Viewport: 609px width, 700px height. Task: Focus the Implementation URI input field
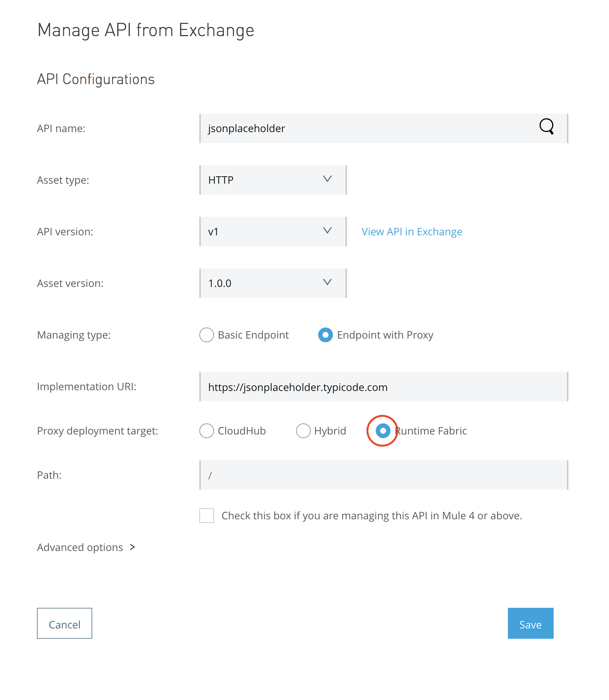384,387
